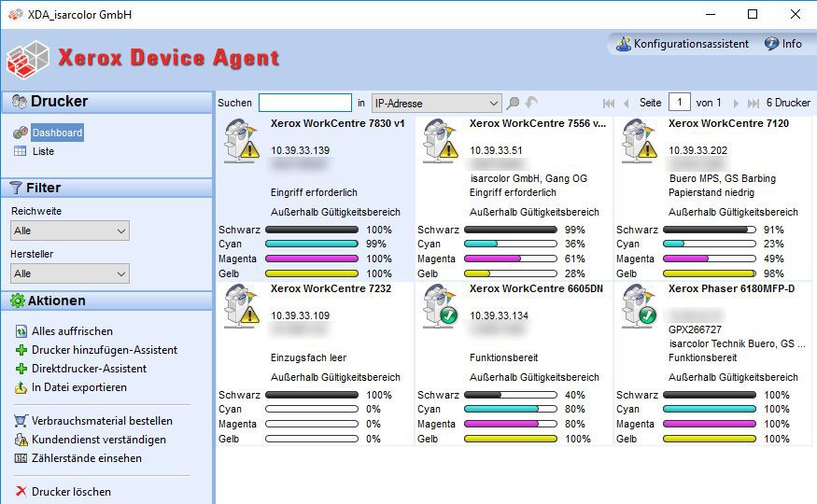
Task: Go to the first page icon
Action: 609,103
